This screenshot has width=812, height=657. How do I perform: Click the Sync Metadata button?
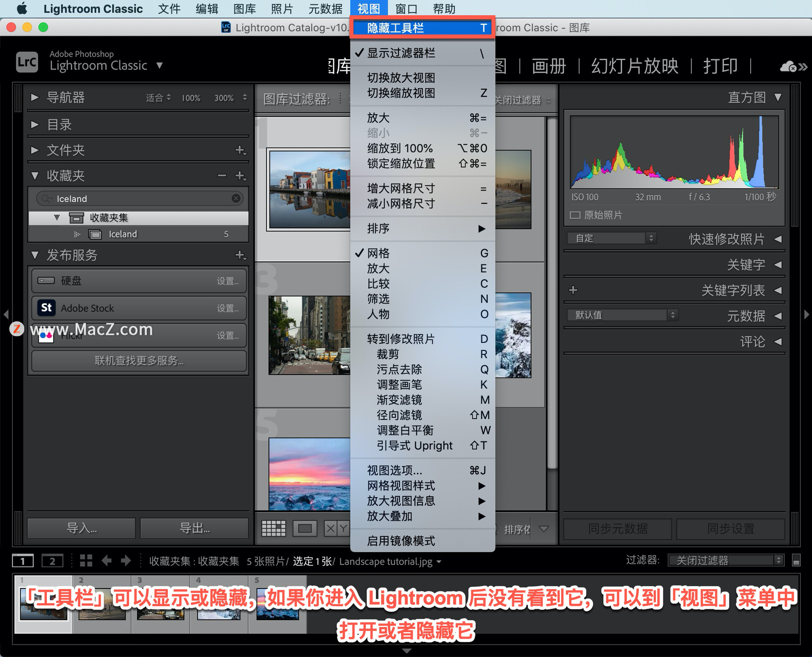617,528
